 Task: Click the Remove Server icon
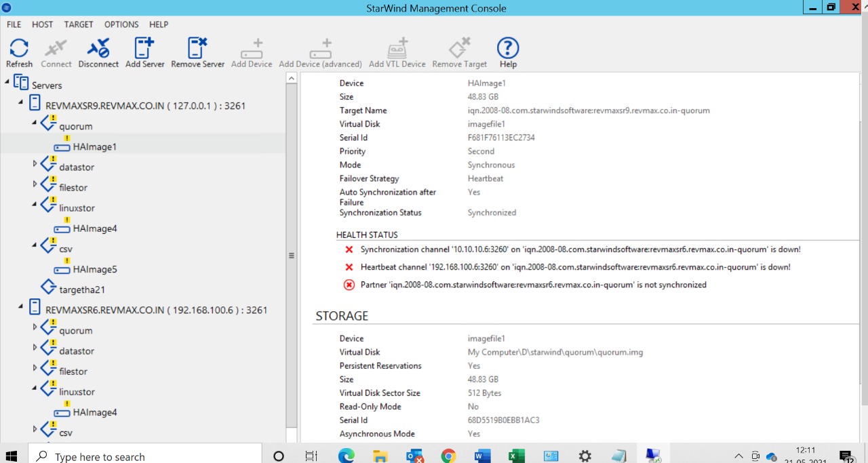coord(197,48)
